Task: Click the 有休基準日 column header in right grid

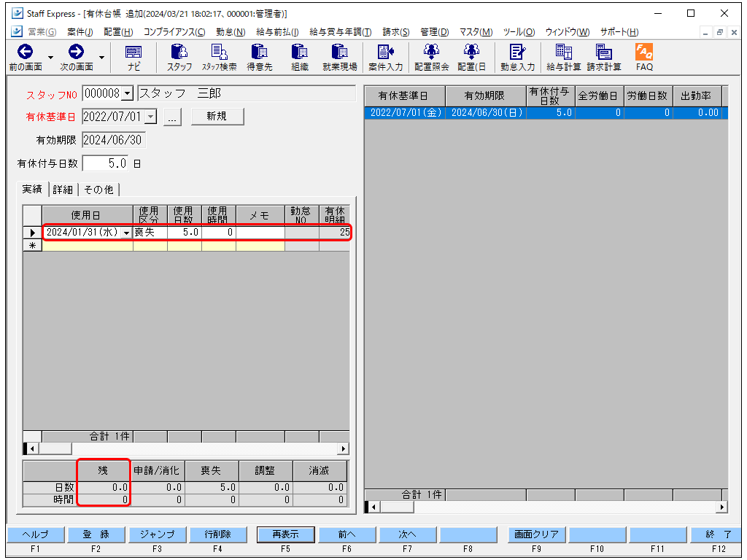Action: click(405, 96)
